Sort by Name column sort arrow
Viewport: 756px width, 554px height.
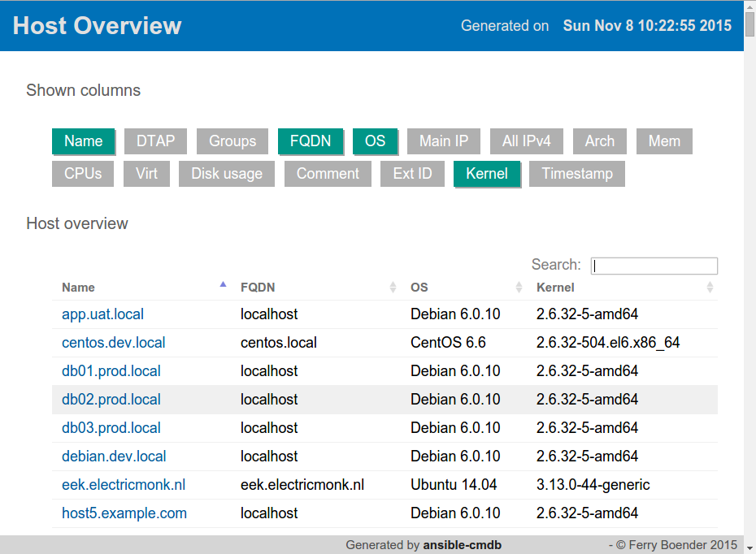pos(223,284)
